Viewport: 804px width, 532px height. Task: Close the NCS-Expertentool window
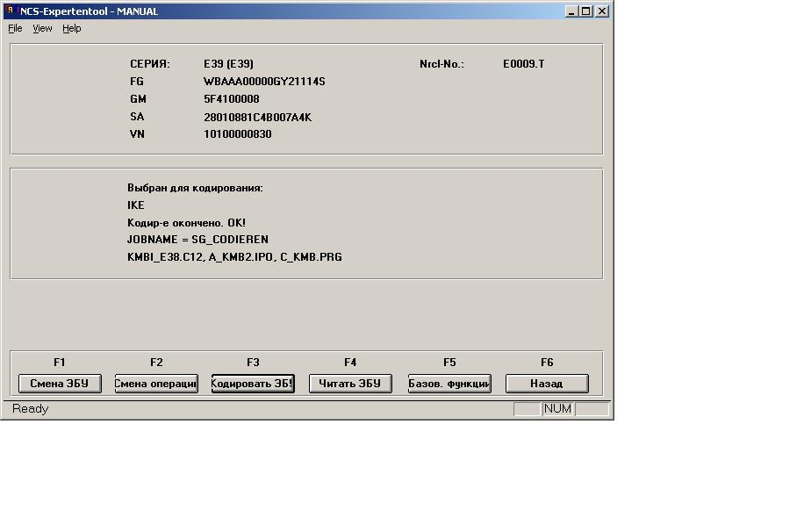[x=602, y=11]
